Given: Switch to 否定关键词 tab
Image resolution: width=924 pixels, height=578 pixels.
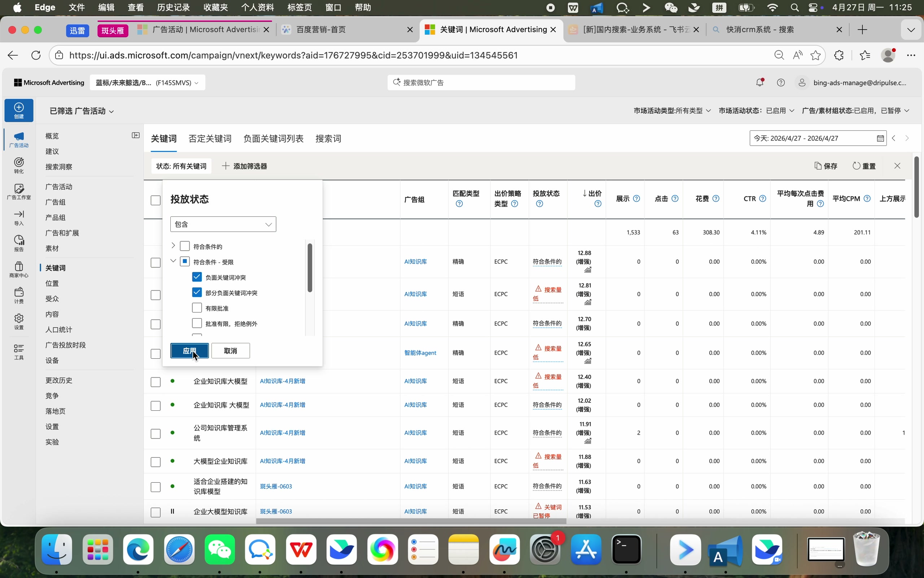Looking at the screenshot, I should [210, 138].
